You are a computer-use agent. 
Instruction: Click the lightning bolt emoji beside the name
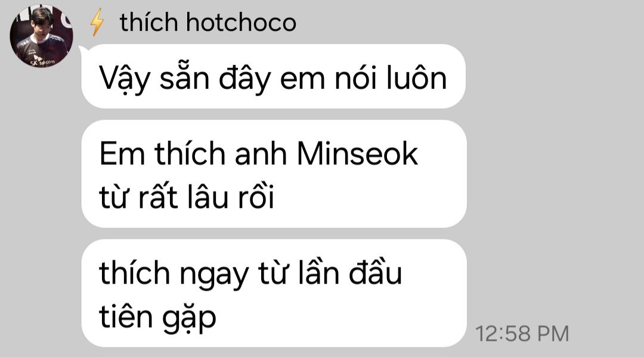(x=97, y=22)
